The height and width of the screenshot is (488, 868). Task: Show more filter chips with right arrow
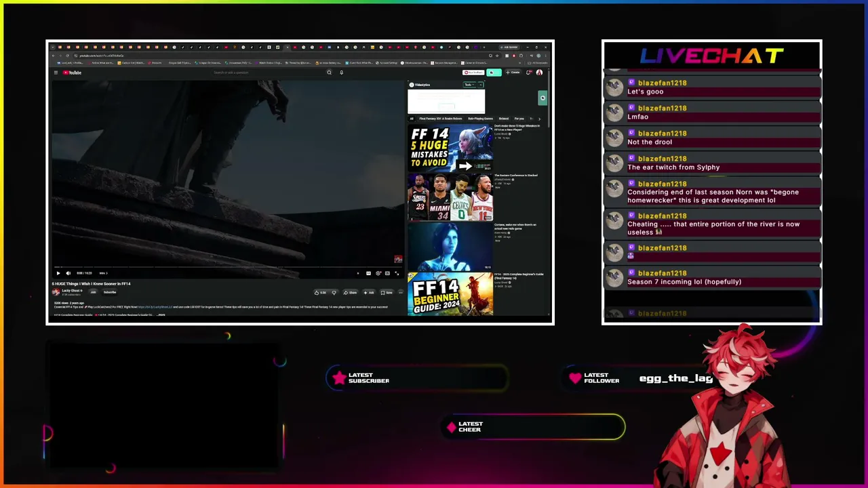(539, 119)
